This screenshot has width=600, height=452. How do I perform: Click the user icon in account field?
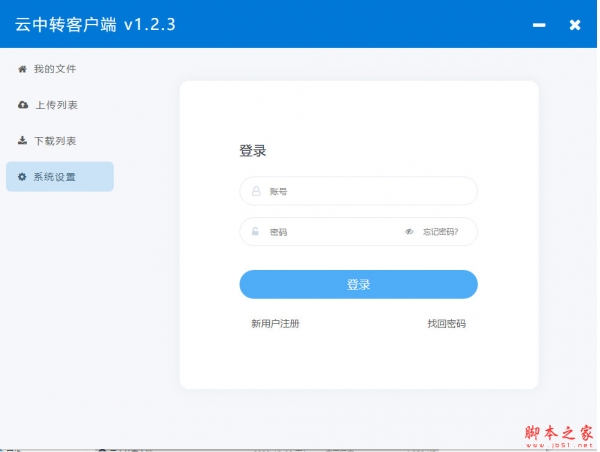tap(256, 191)
